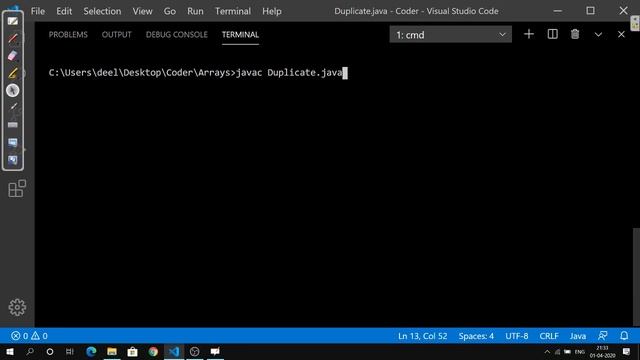Switch to Visual Studio Code taskbar icon
This screenshot has height=360, width=640.
click(x=174, y=351)
